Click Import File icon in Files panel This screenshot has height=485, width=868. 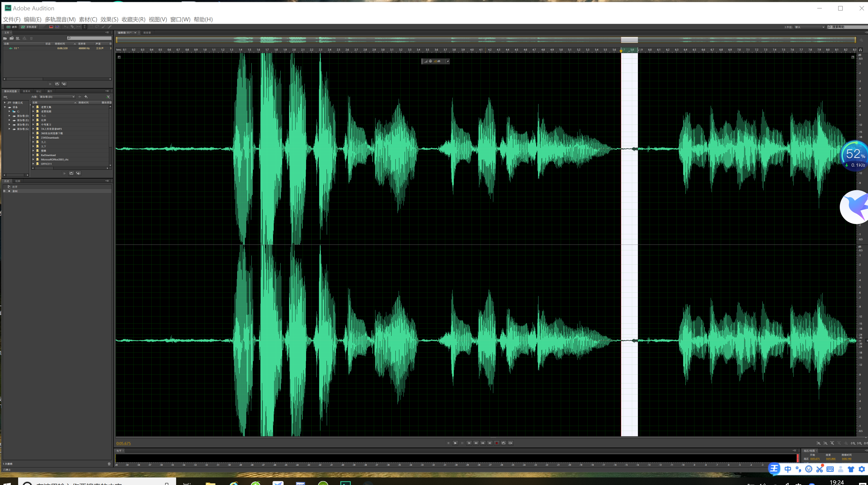(x=11, y=38)
